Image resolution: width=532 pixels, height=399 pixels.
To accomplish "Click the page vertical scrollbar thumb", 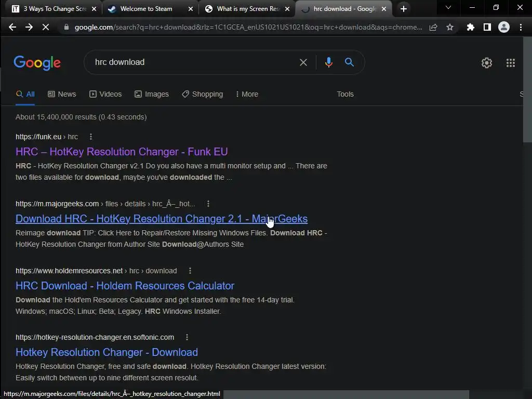I will pos(527,90).
